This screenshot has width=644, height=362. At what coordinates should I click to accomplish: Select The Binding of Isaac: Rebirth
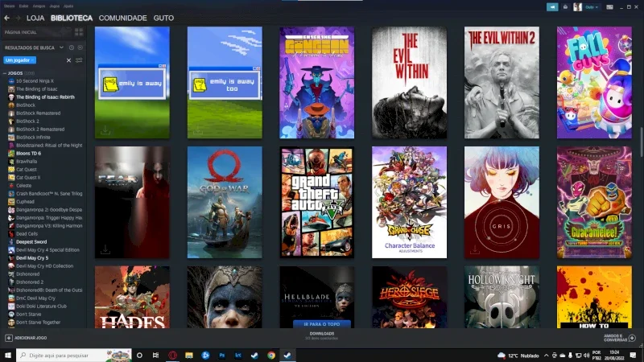click(45, 97)
